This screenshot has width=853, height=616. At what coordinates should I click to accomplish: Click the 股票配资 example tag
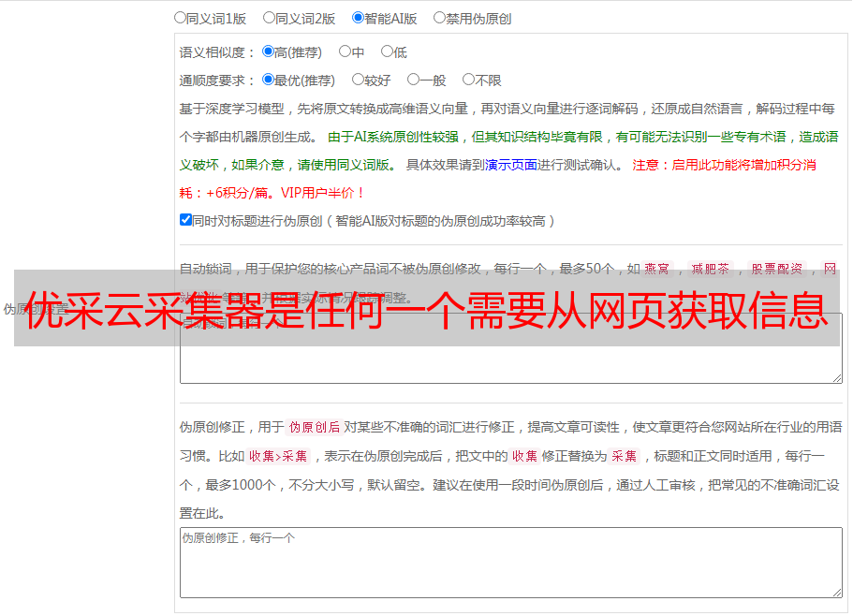coord(777,269)
